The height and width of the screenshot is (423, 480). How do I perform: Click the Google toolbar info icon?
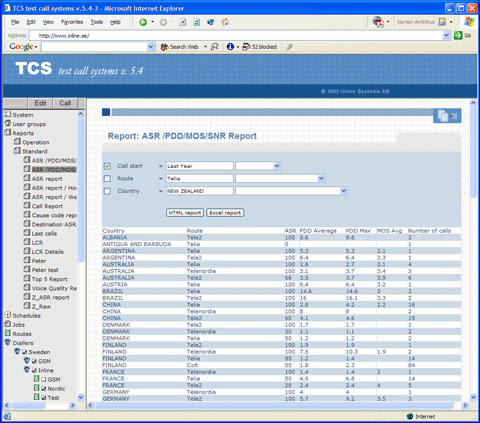pos(230,47)
